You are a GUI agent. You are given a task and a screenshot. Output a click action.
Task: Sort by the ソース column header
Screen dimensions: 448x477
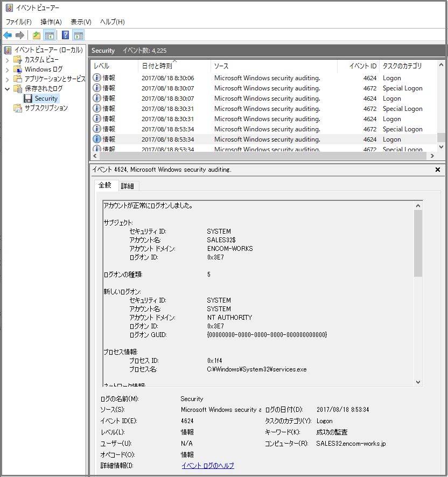pos(274,66)
